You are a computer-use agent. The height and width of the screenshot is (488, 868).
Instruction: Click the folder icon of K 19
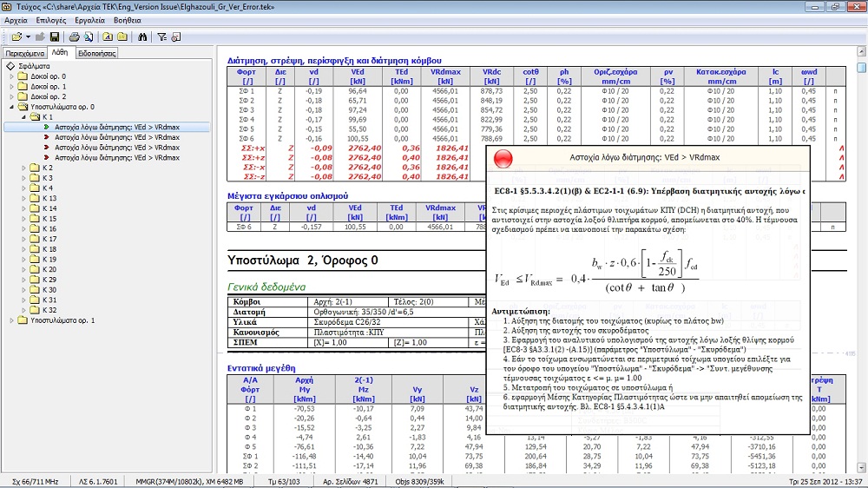tap(35, 260)
